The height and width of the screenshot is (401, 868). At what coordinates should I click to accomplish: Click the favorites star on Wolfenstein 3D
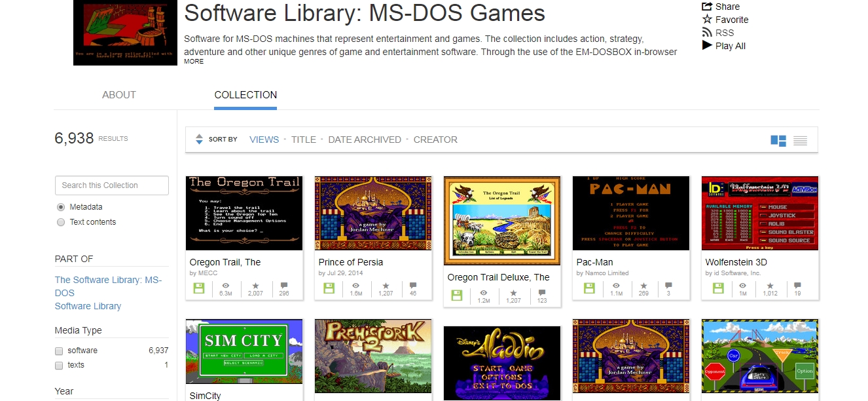[770, 286]
